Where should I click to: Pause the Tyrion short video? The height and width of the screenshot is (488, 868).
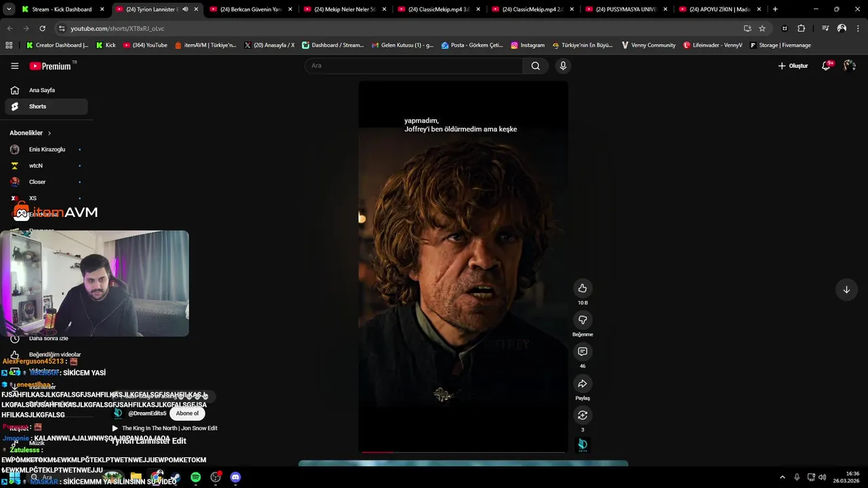(x=463, y=266)
